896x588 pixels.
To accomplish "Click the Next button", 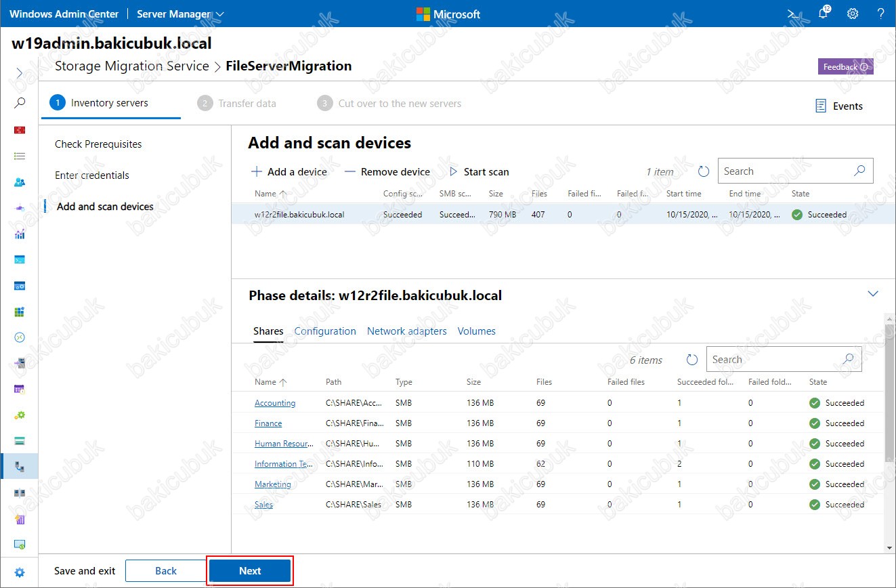I will 250,571.
